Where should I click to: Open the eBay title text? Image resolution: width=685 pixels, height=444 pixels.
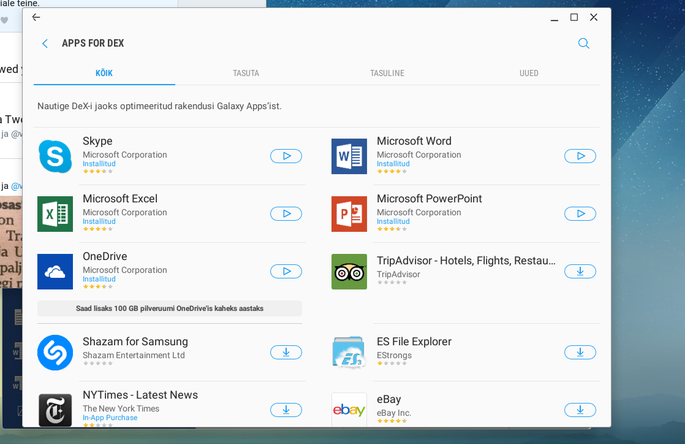point(389,399)
